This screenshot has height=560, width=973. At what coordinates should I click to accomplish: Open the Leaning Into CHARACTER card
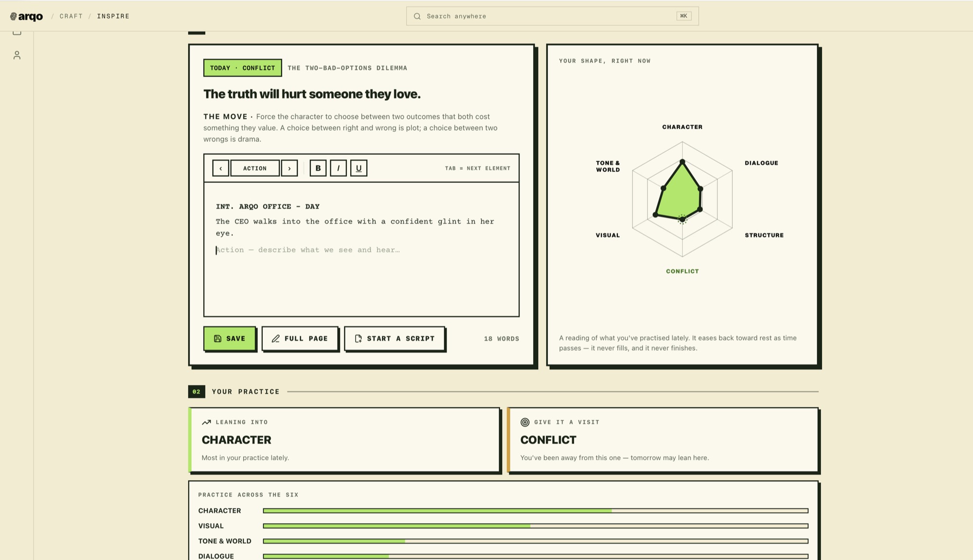pos(344,440)
